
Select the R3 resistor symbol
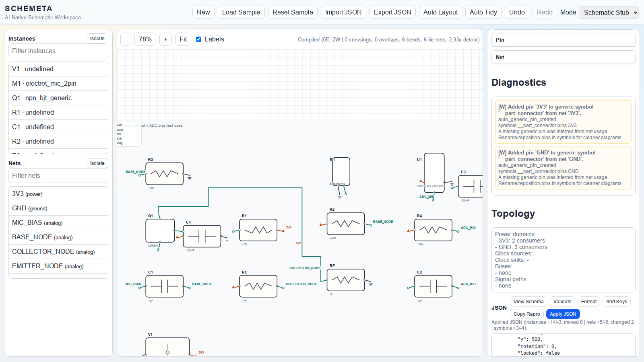[x=164, y=174]
